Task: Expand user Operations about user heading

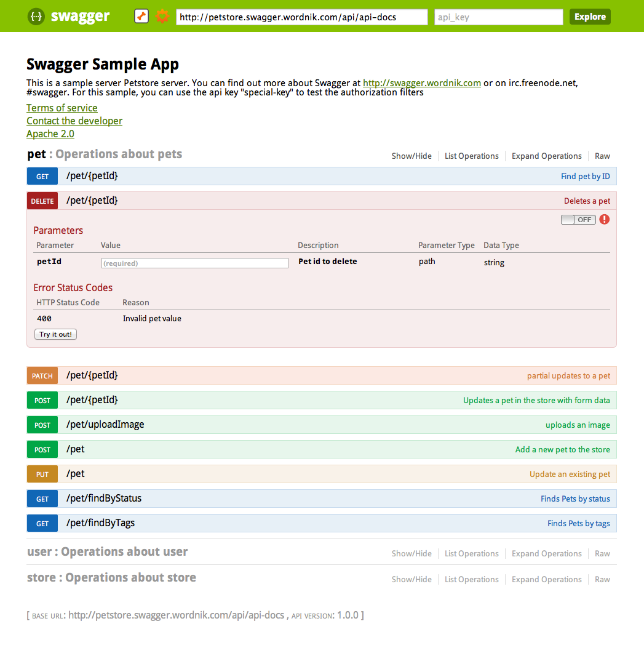Action: tap(108, 551)
